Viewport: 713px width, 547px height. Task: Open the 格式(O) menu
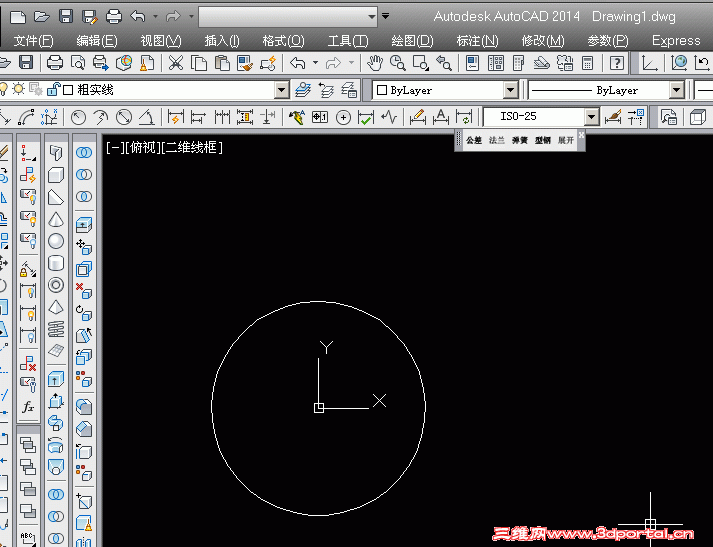283,41
